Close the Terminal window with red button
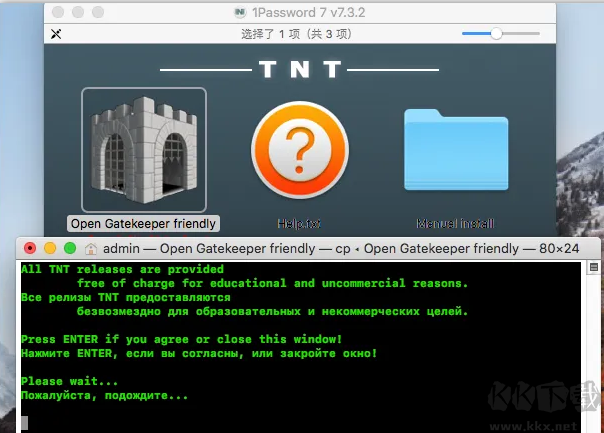This screenshot has width=604, height=433. 30,248
